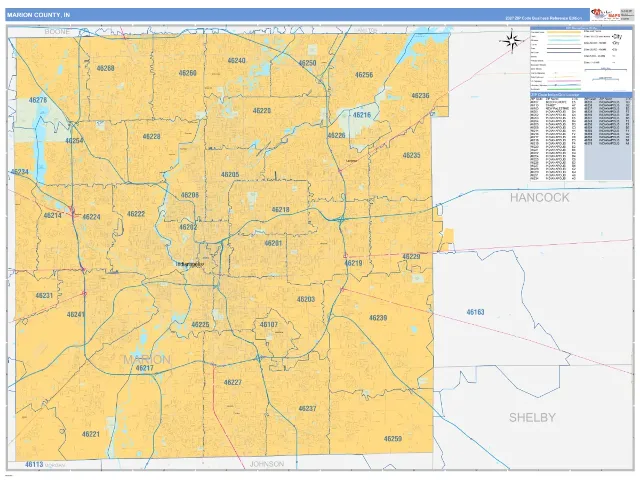Select ZIP code label 46163
The height and width of the screenshot is (480, 640).
tap(476, 312)
